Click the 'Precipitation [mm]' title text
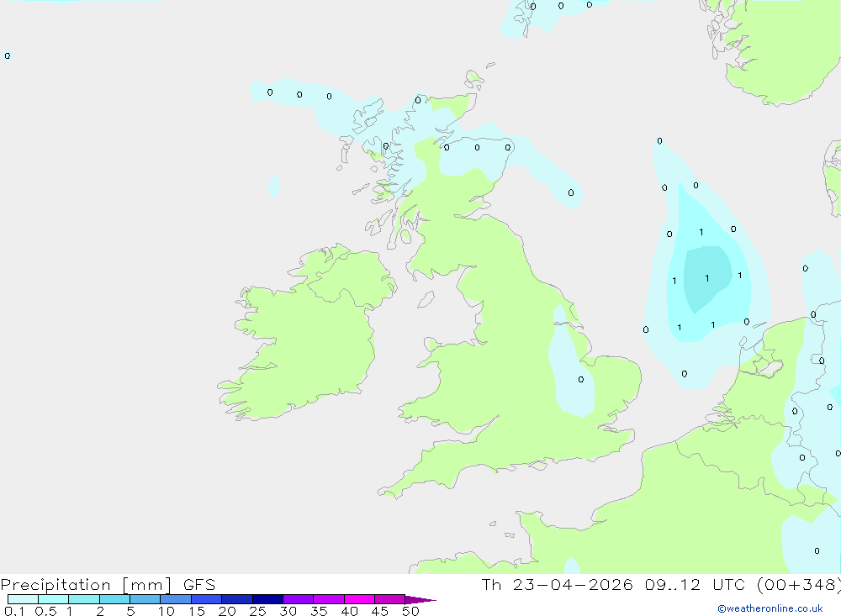The width and height of the screenshot is (841, 616). tap(86, 585)
